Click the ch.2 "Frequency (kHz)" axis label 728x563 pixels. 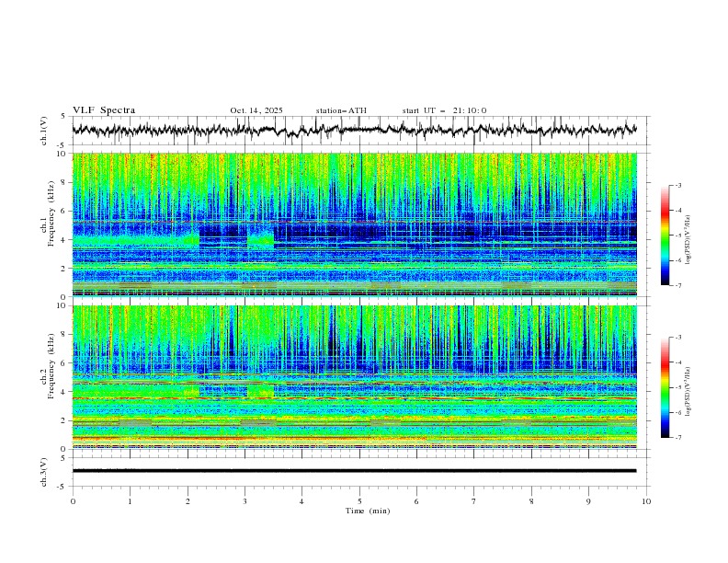[x=51, y=366]
